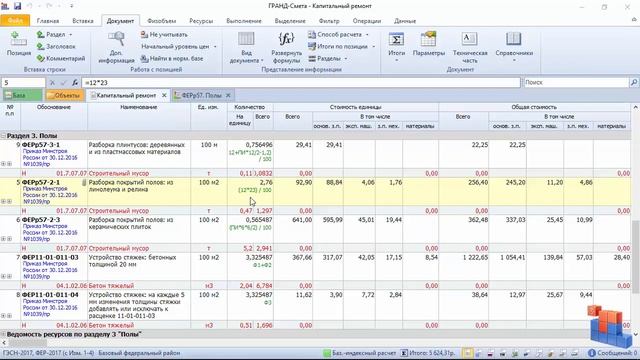
Task: Click the Save icon in quick access toolbar
Action: tap(18, 6)
